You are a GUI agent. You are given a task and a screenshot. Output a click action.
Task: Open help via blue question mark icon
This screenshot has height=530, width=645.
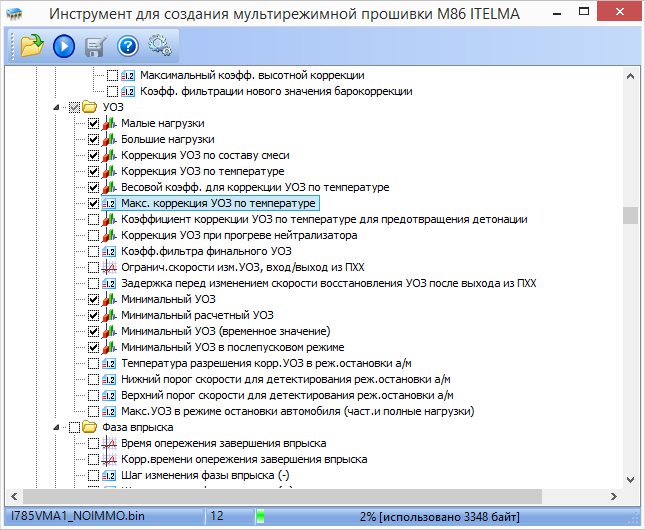[x=128, y=45]
